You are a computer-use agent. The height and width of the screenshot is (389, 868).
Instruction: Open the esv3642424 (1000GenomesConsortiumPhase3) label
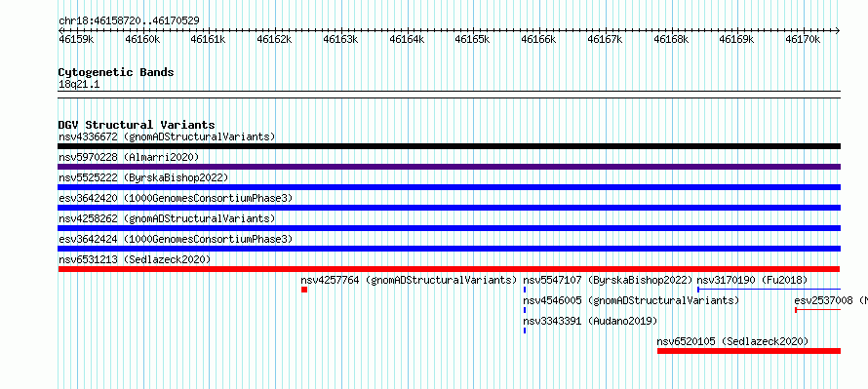pyautogui.click(x=176, y=239)
